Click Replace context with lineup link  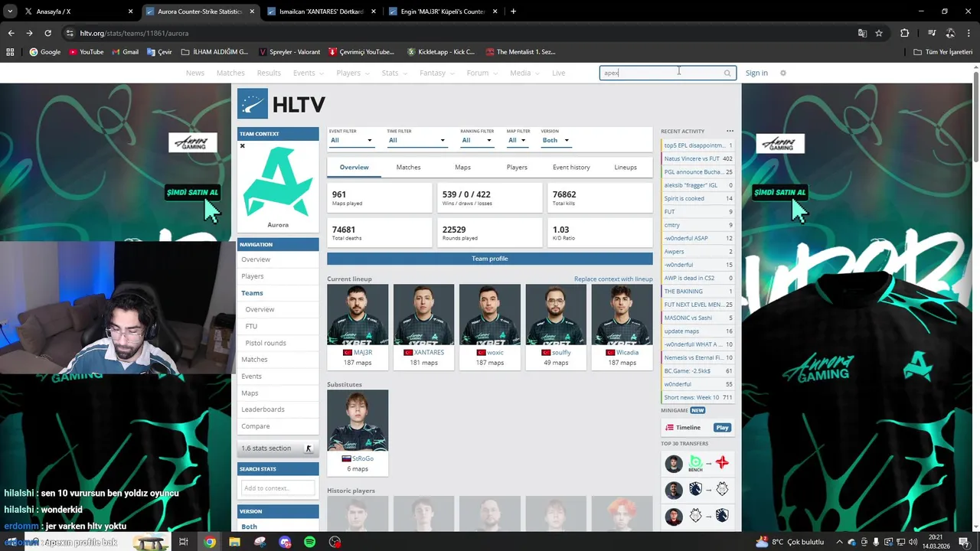click(613, 279)
